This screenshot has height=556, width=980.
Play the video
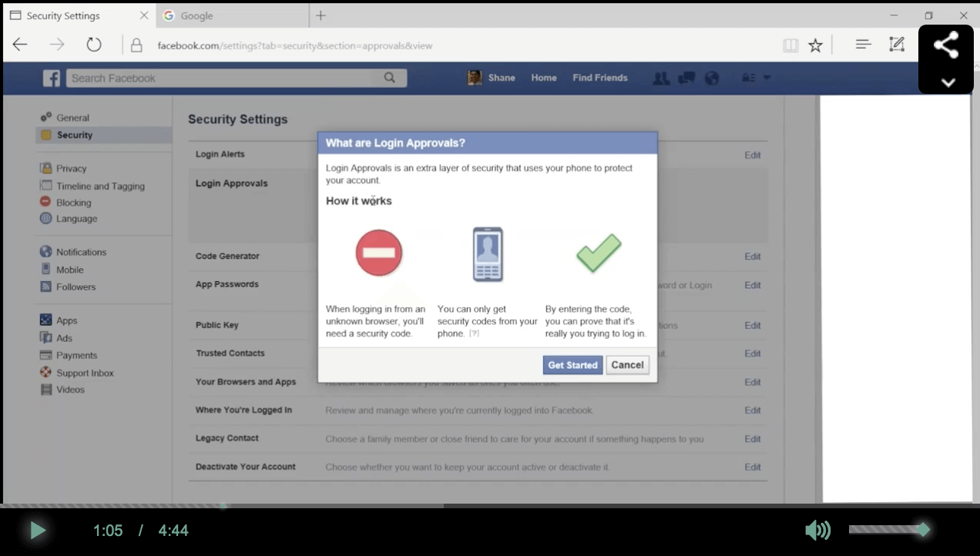37,530
